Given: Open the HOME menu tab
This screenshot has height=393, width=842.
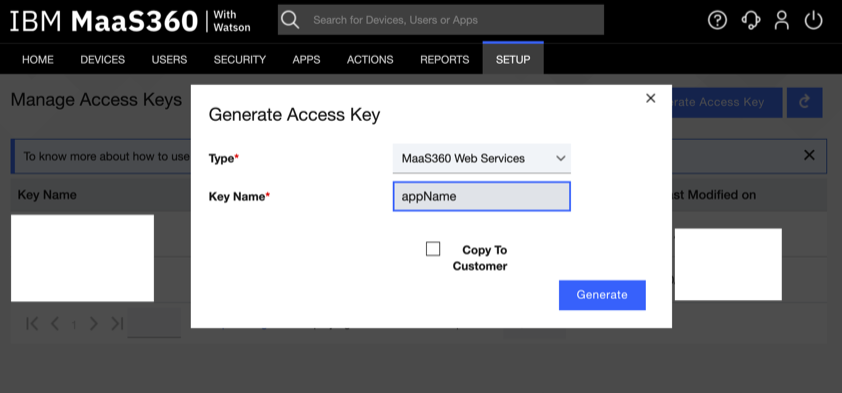Looking at the screenshot, I should (38, 60).
